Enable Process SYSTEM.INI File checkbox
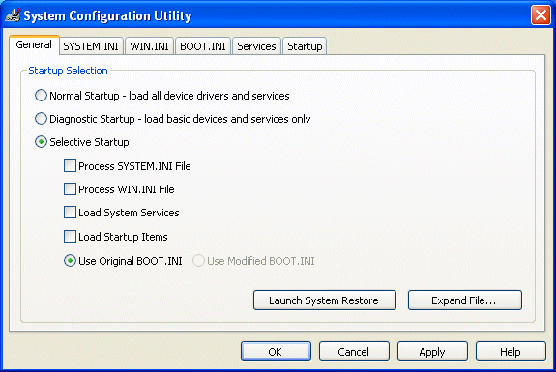 (70, 166)
